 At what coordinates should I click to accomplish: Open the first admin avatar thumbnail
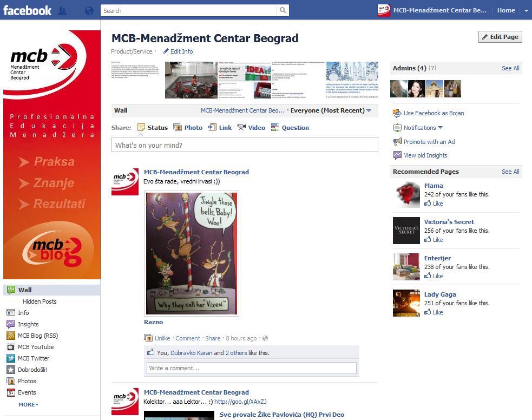(399, 89)
